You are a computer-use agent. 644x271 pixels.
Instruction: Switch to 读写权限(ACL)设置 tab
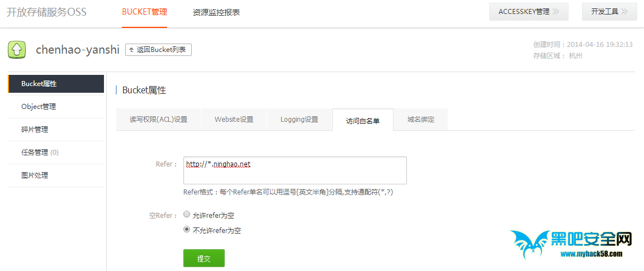click(159, 120)
